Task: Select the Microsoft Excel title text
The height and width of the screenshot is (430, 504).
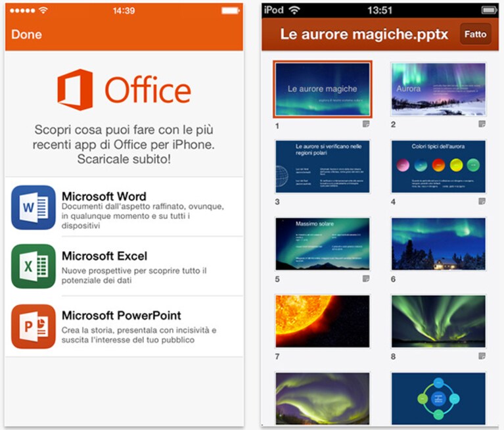Action: tap(104, 256)
